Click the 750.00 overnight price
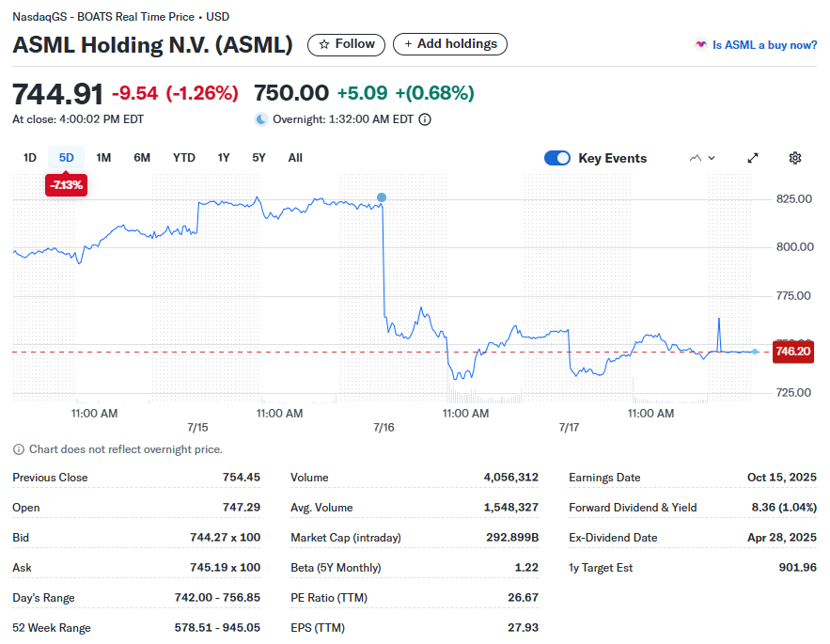830x644 pixels. point(291,93)
